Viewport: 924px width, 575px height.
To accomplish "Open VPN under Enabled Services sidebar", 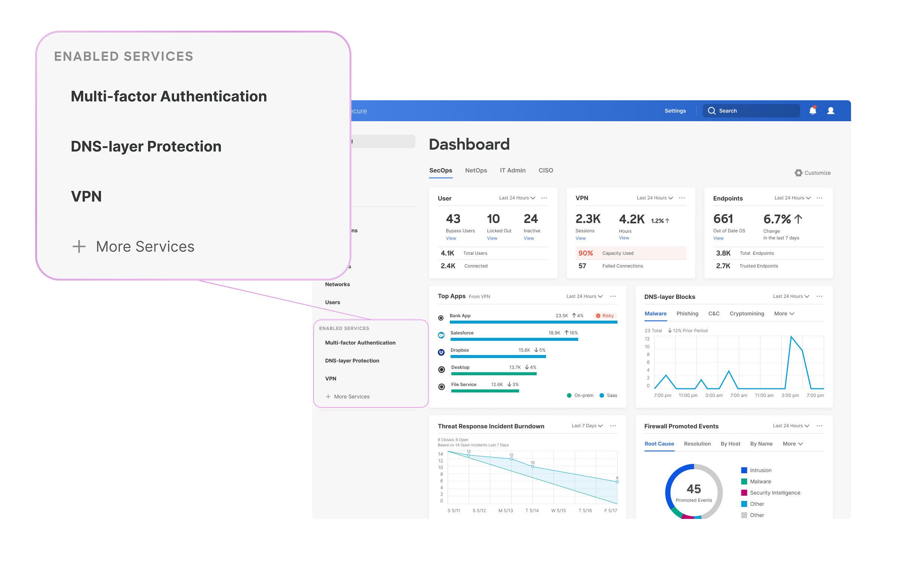I will (x=331, y=379).
